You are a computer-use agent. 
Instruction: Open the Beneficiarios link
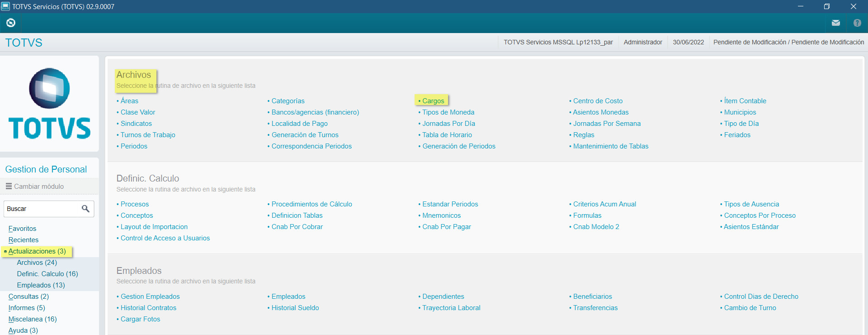point(592,297)
